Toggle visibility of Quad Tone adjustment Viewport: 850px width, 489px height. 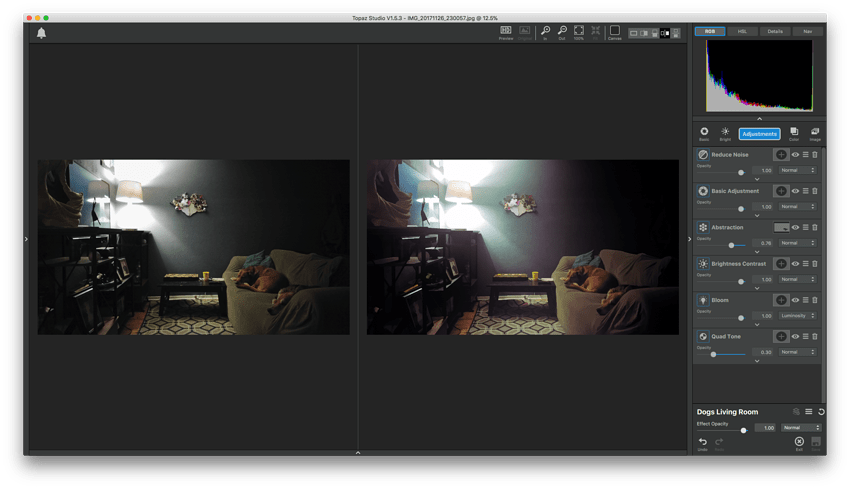point(796,337)
